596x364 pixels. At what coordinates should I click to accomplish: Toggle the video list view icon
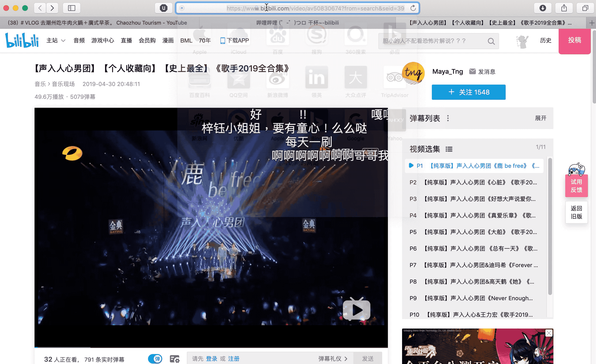tap(449, 149)
